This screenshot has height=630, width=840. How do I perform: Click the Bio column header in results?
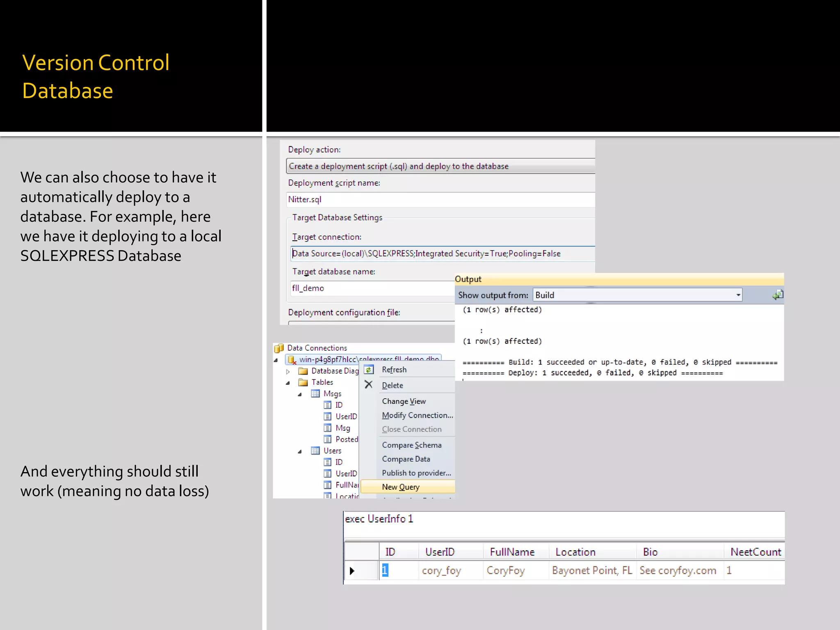680,552
